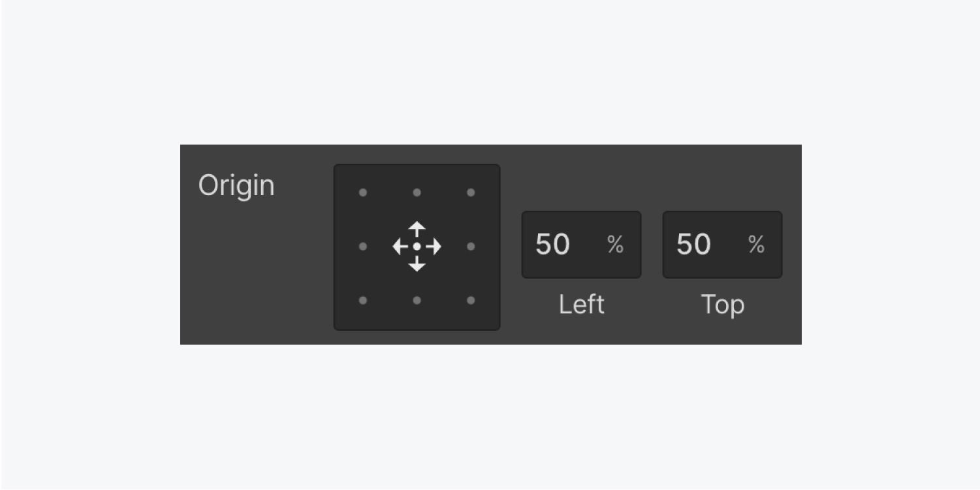Set origin to top-right dot
980x490 pixels.
click(x=471, y=192)
